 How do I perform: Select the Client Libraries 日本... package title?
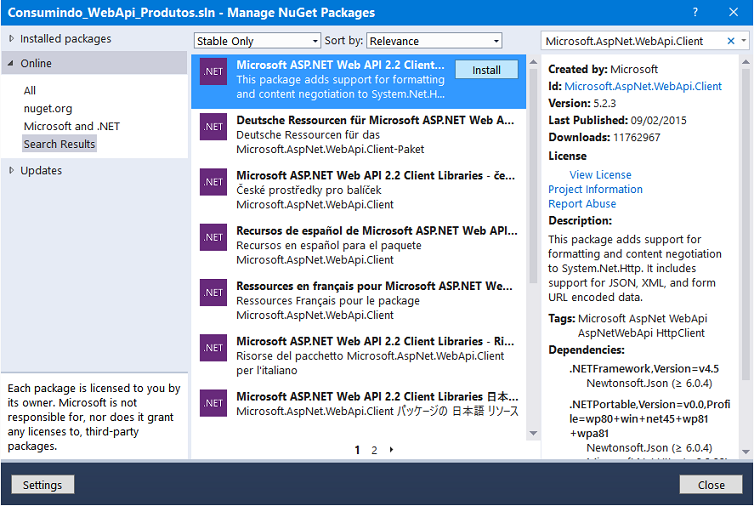coord(377,396)
